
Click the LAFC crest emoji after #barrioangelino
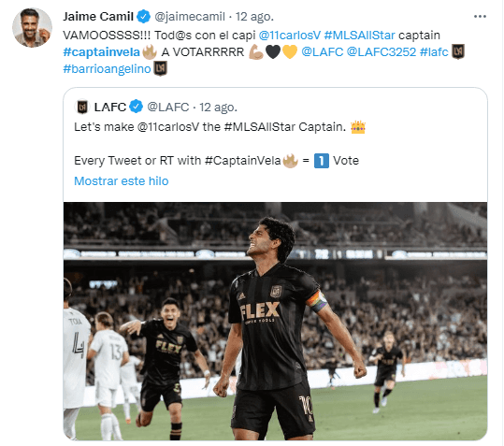pos(160,69)
